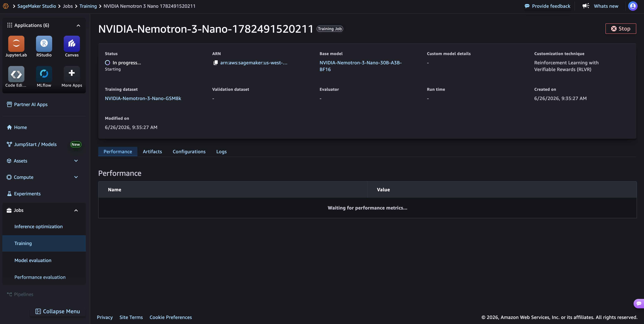
Task: Click the Home house icon
Action: point(9,127)
